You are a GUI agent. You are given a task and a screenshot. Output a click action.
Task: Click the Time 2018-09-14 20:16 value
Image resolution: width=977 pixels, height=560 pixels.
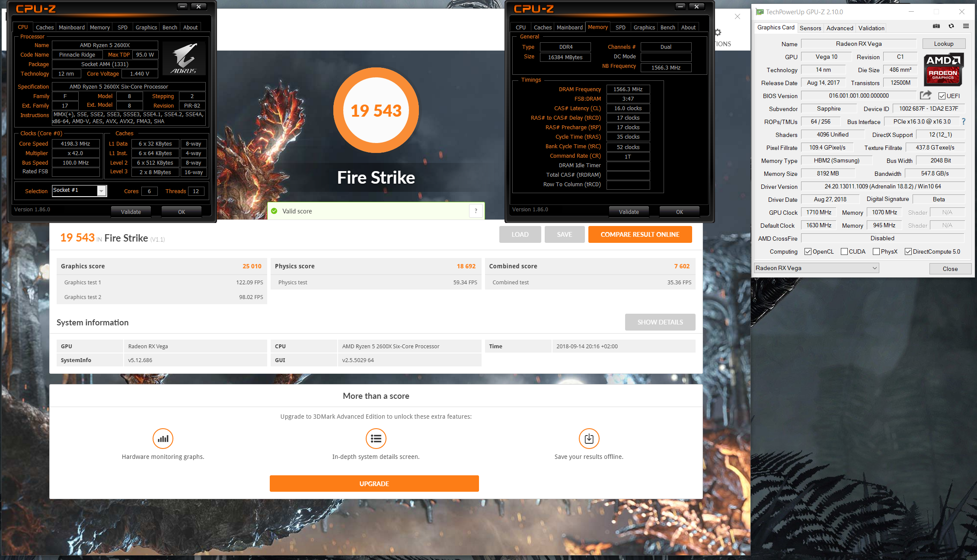[587, 346]
